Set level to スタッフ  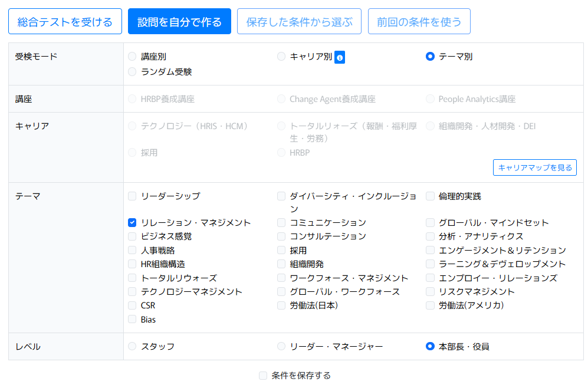[132, 346]
